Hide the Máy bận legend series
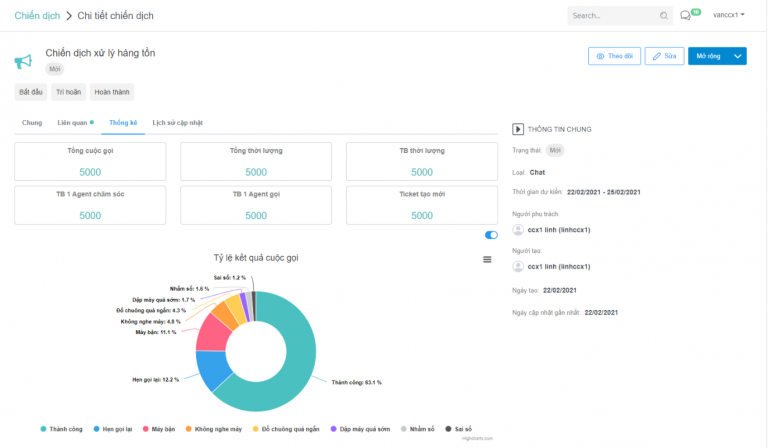 (158, 428)
